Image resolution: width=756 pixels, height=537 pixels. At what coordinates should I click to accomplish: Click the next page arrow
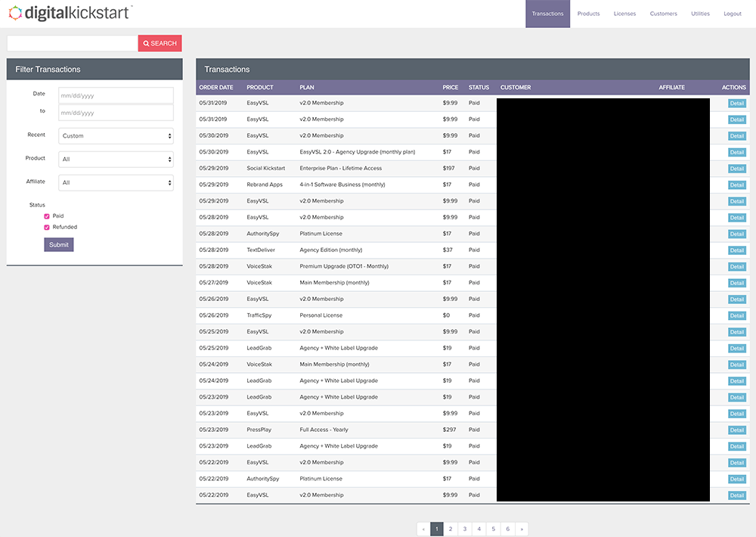coord(522,529)
